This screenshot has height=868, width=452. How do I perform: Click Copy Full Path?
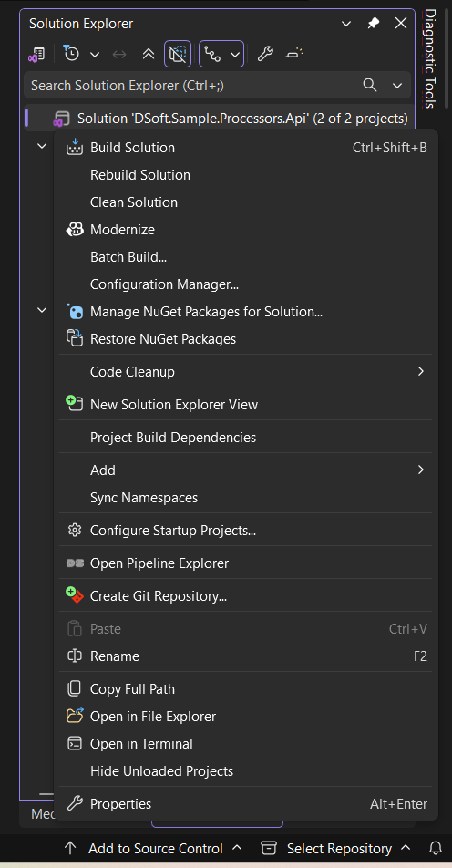246,689
